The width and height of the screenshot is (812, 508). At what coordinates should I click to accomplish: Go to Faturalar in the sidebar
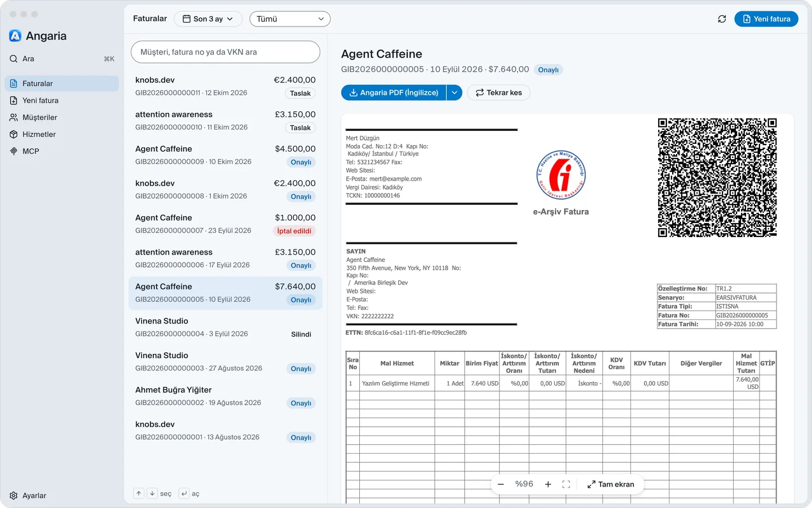62,84
